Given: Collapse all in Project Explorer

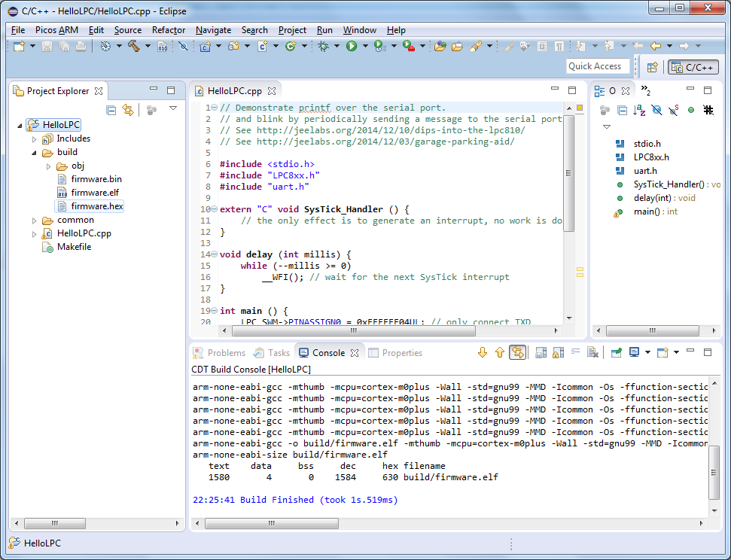Looking at the screenshot, I should (x=111, y=110).
